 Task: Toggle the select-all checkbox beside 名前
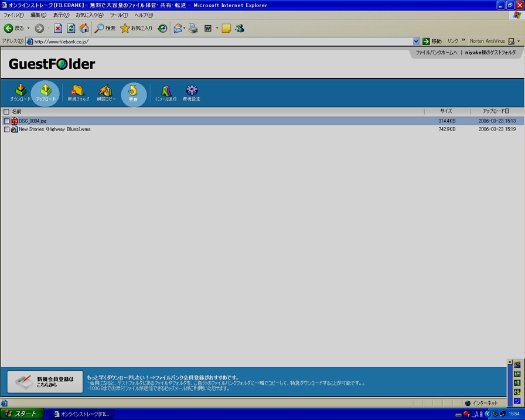click(6, 111)
